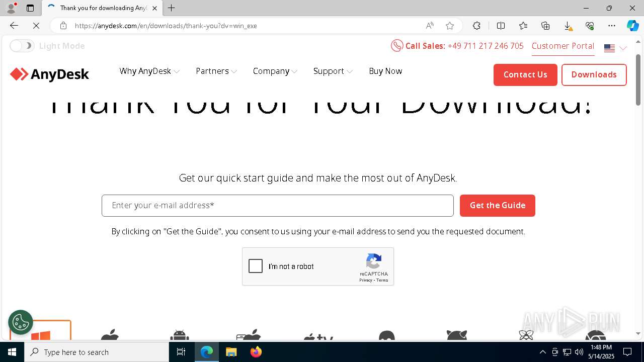The height and width of the screenshot is (362, 644).
Task: Open the Buy Now page
Action: (385, 71)
